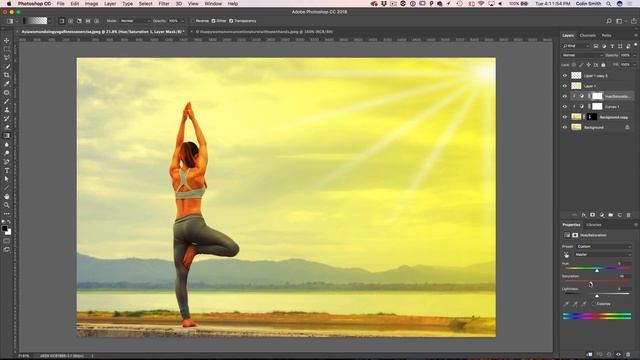Toggle the Transparency checkbox

coord(231,21)
